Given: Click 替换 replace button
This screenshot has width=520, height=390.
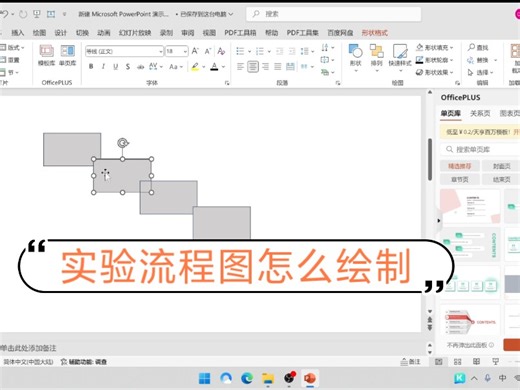Looking at the screenshot, I should (x=478, y=60).
